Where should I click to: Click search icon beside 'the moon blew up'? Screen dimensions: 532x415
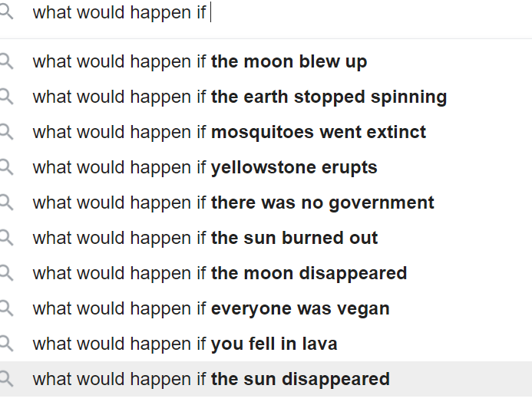tap(6, 62)
